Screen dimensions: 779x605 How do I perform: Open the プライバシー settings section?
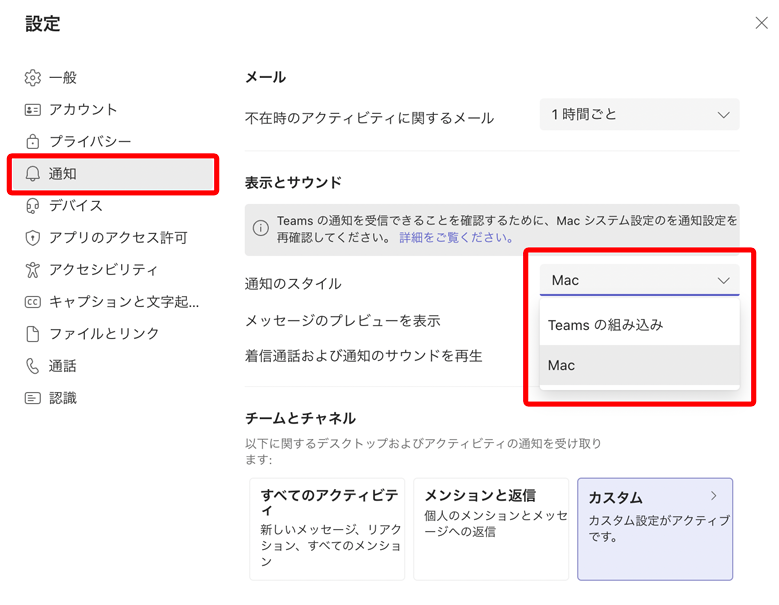(113, 142)
